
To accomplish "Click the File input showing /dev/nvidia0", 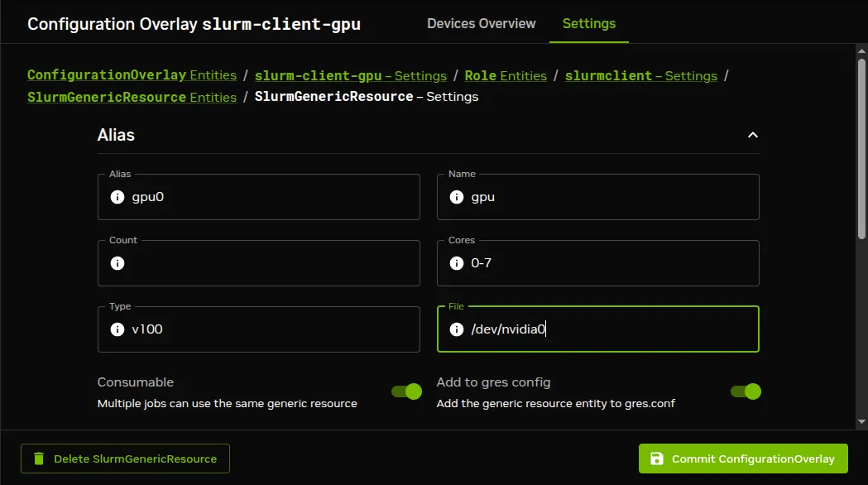I will pyautogui.click(x=598, y=329).
